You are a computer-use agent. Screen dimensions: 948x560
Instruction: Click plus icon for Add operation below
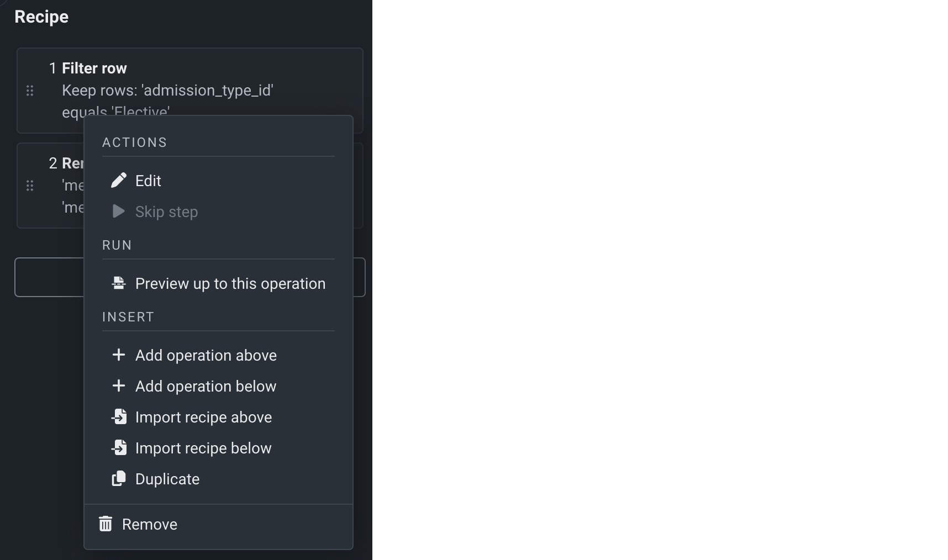[119, 386]
